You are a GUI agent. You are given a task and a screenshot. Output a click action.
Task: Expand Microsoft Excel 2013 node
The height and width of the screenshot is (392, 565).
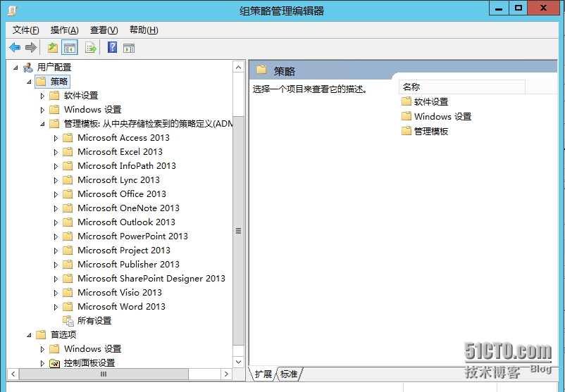coord(56,152)
